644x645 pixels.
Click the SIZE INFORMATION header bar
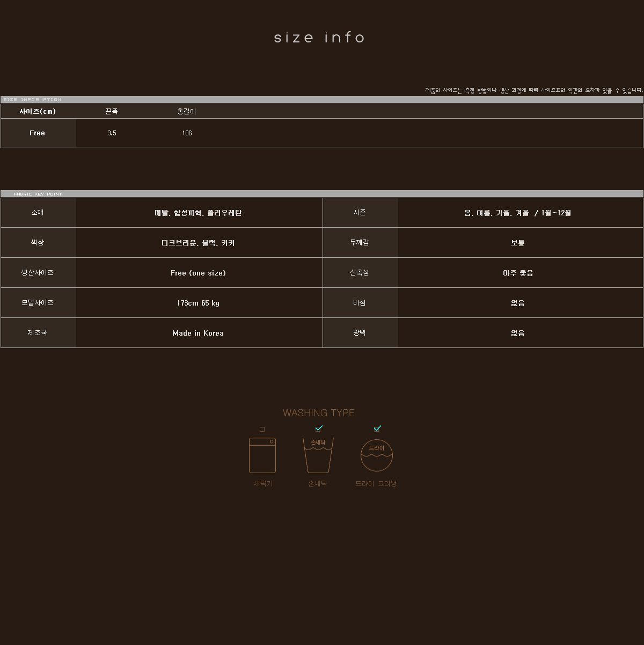(x=321, y=99)
